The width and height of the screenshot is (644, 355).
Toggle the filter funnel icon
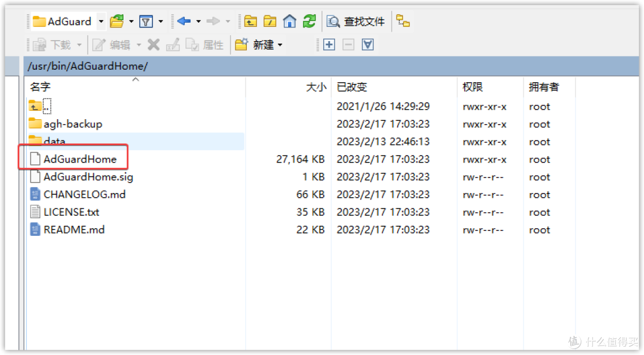(x=146, y=21)
